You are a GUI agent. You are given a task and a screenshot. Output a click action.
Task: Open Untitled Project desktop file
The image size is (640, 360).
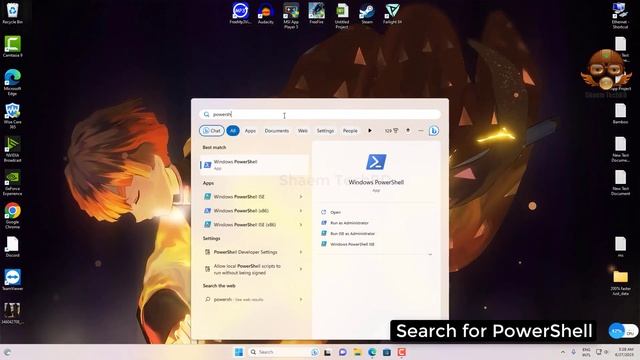pos(342,16)
